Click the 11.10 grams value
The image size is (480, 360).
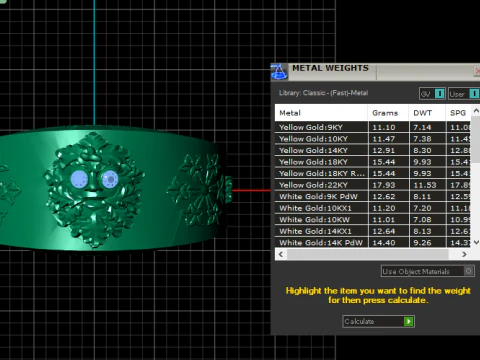click(x=384, y=127)
